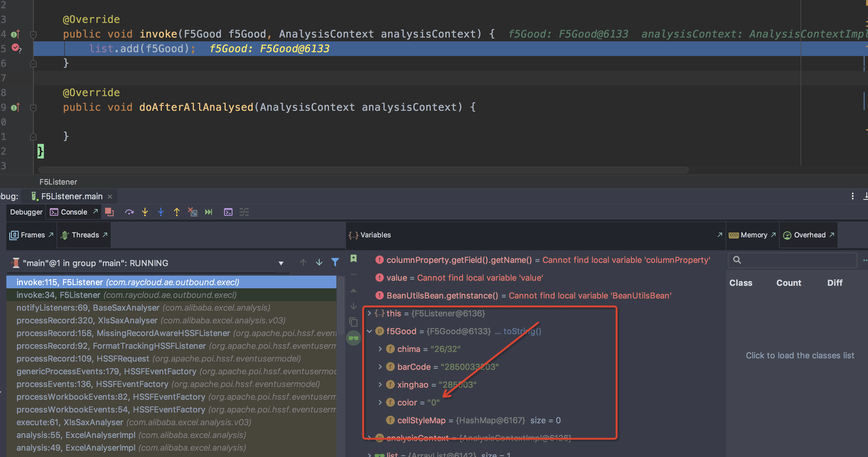This screenshot has width=868, height=457.
Task: Click the green Run to Cursor icon
Action: [209, 212]
